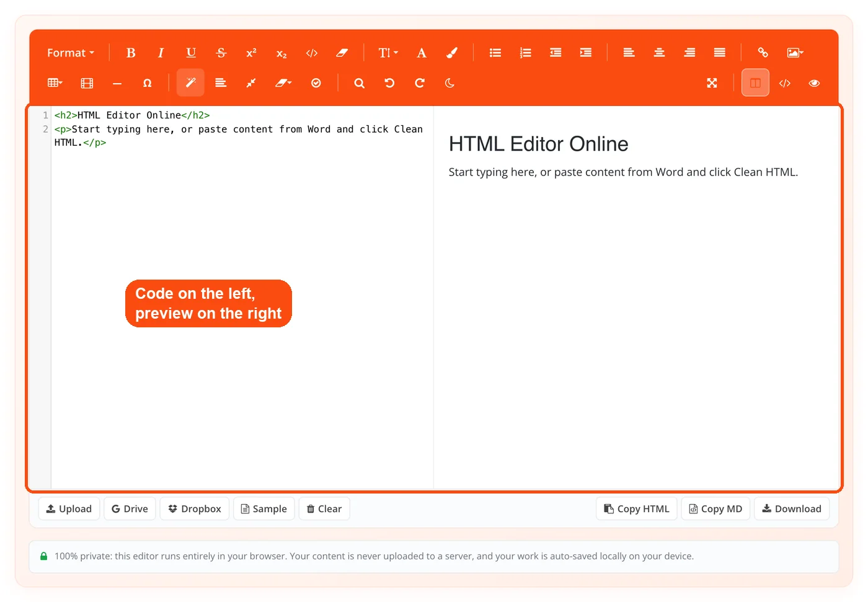Switch to preview-only eye view

tap(814, 83)
